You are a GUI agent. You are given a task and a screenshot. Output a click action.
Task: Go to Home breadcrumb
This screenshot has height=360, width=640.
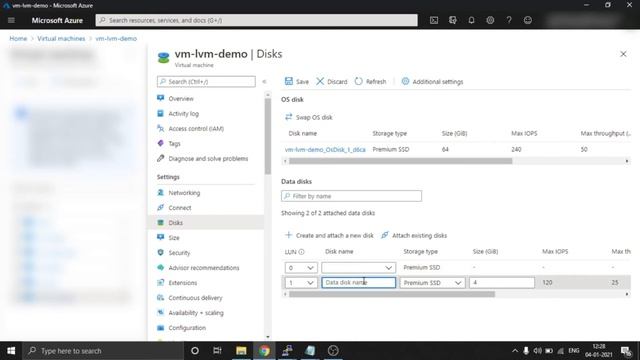(x=18, y=38)
